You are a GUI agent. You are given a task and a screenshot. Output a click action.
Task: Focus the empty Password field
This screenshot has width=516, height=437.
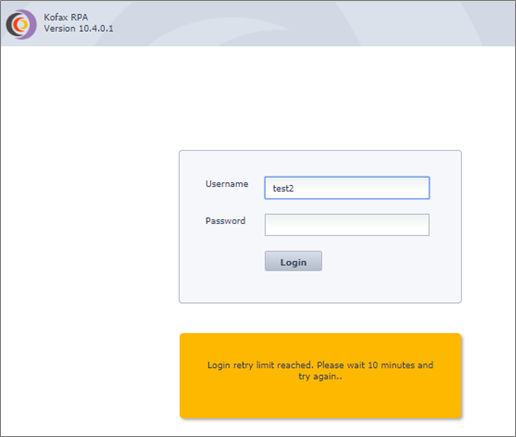pos(347,225)
